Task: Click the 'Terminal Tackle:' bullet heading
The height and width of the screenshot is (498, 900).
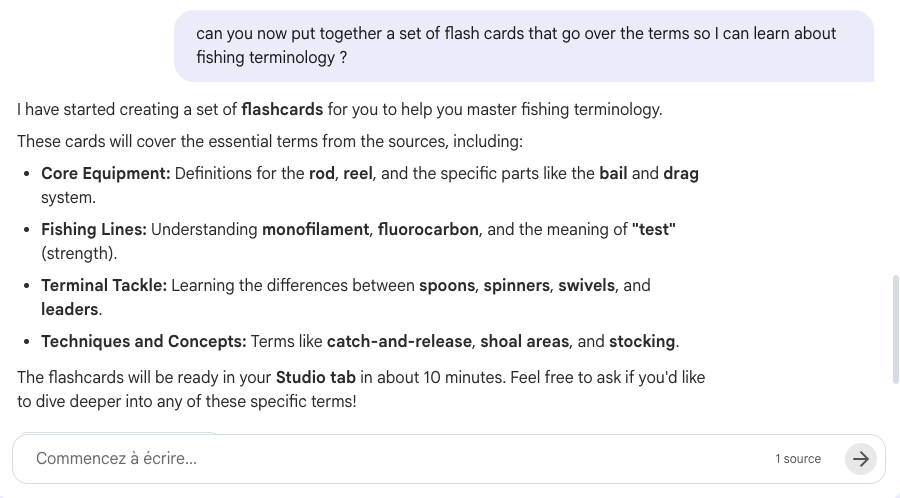Action: [104, 285]
